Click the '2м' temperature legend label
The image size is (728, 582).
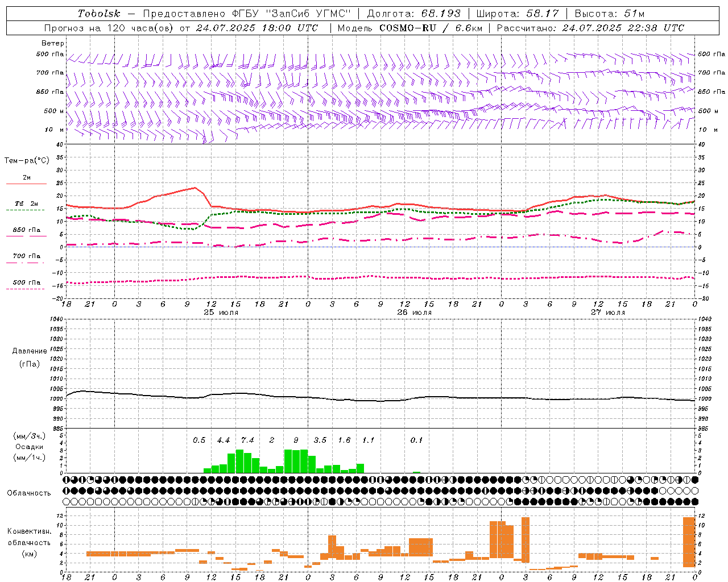click(27, 177)
